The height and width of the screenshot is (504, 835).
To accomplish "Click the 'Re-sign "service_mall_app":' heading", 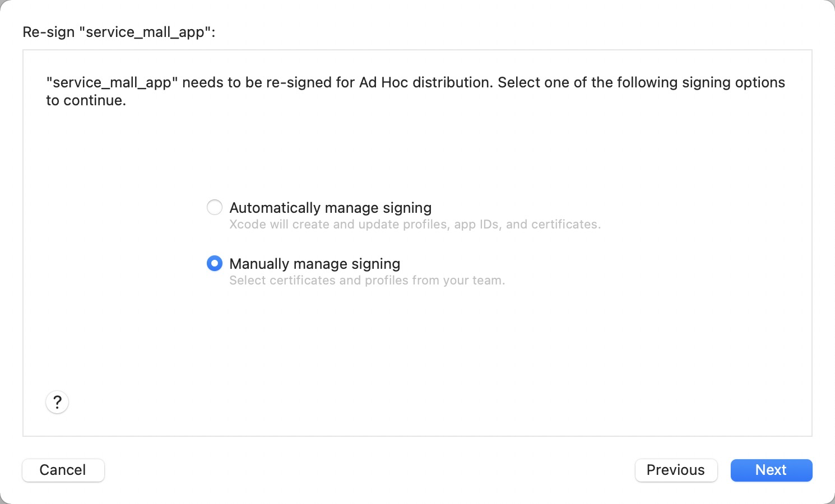I will click(x=119, y=32).
